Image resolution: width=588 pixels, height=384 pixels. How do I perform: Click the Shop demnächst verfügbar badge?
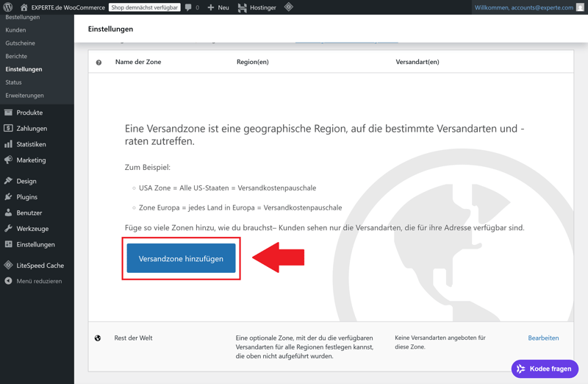point(145,7)
